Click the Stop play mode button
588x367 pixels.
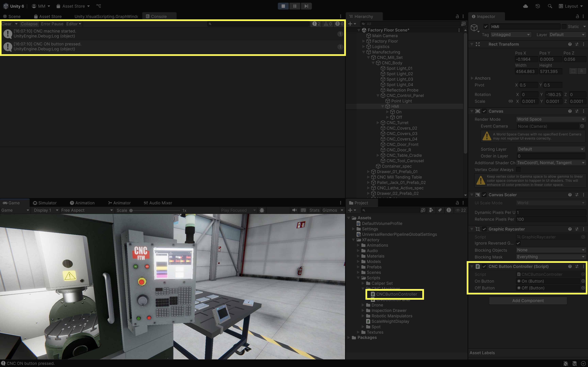point(283,6)
